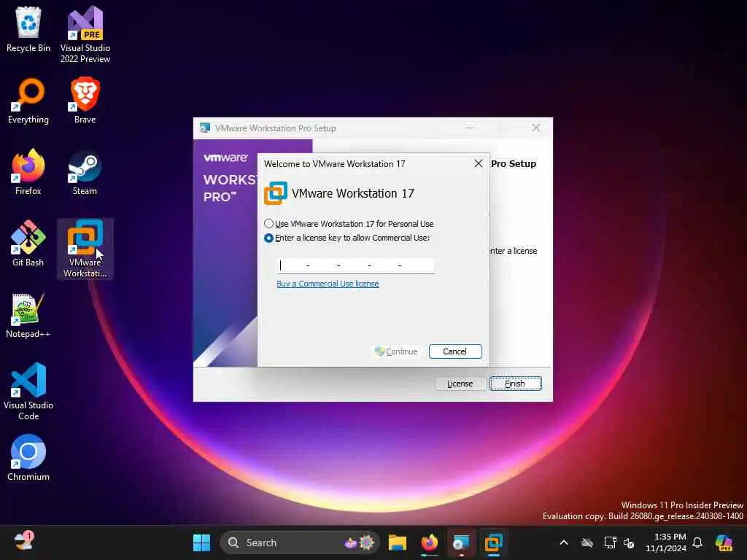Focus the license key input field
This screenshot has height=560, width=747.
pos(356,265)
